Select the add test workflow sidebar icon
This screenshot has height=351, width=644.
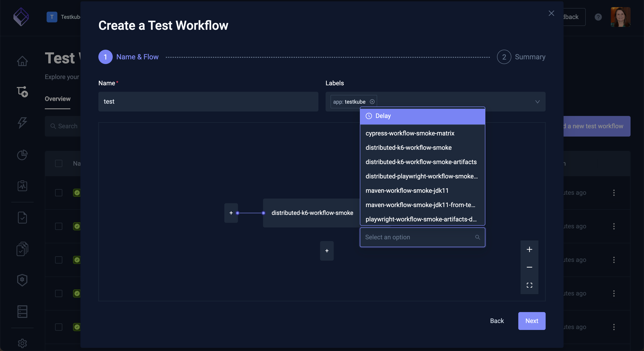click(22, 92)
